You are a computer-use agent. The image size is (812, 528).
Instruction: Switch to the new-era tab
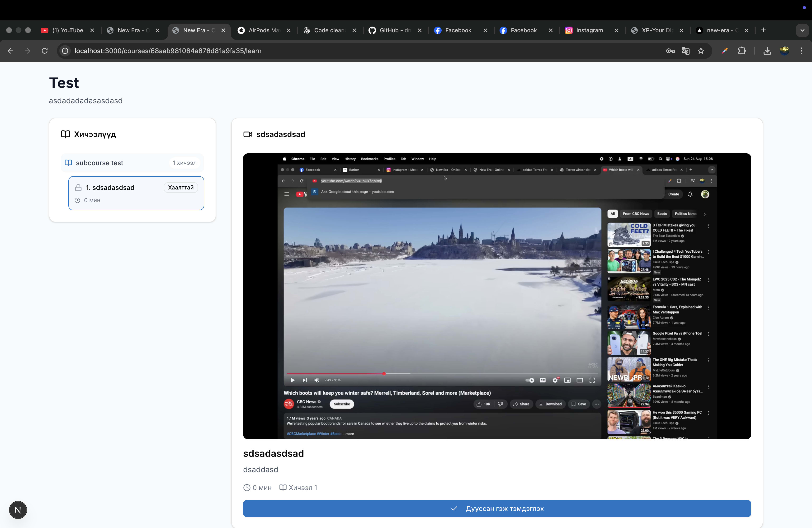722,30
